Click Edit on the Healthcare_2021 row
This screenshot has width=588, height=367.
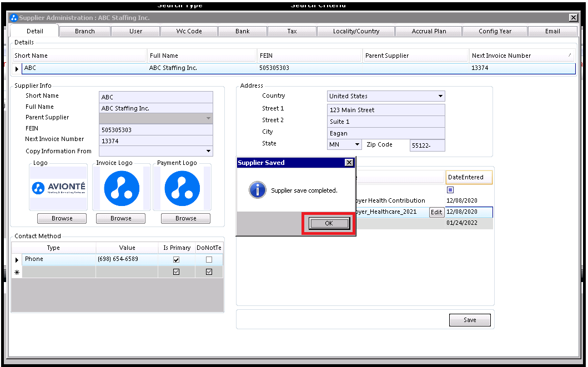pyautogui.click(x=436, y=212)
